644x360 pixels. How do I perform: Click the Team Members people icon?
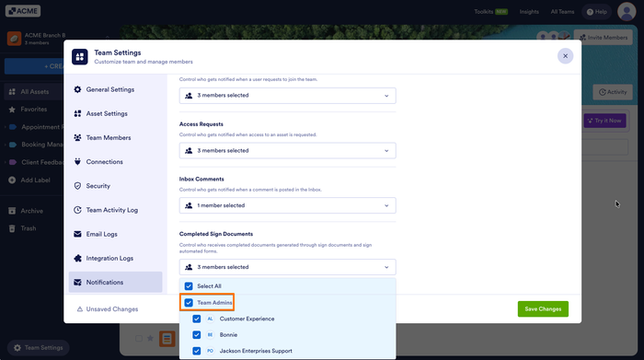77,138
